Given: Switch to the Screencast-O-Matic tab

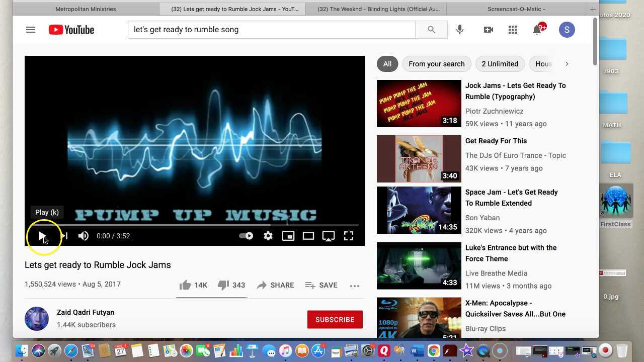Looking at the screenshot, I should pos(516,9).
